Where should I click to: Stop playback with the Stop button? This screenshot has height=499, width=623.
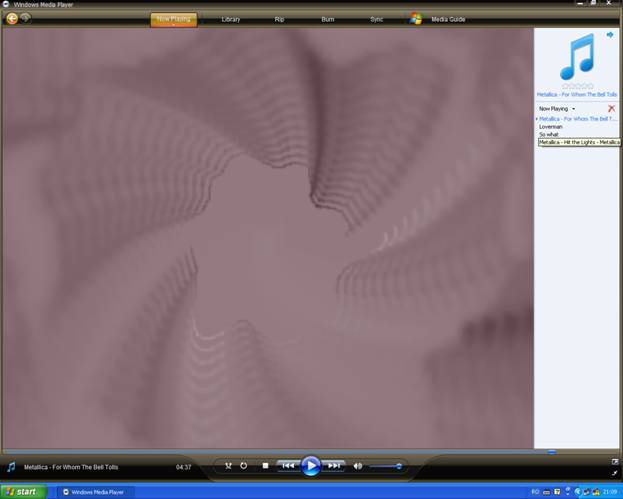point(265,466)
